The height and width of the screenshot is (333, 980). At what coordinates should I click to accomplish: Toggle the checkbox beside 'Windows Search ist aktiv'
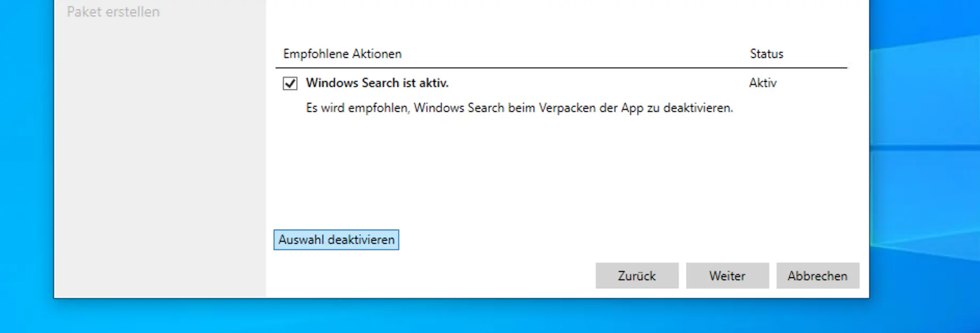click(290, 83)
